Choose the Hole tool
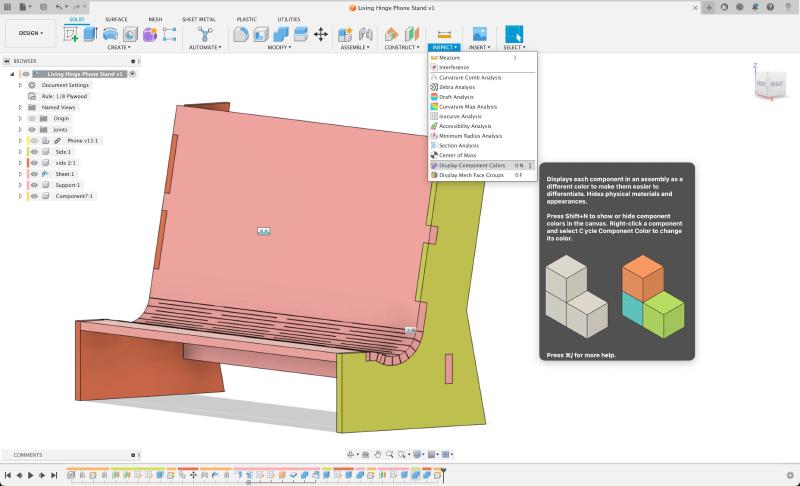The height and width of the screenshot is (486, 800). click(130, 34)
